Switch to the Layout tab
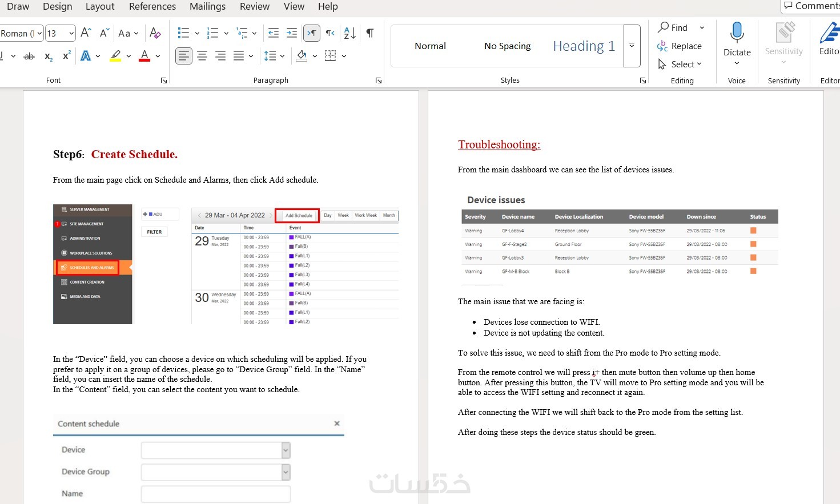Screen dimensions: 840x504 point(100,6)
